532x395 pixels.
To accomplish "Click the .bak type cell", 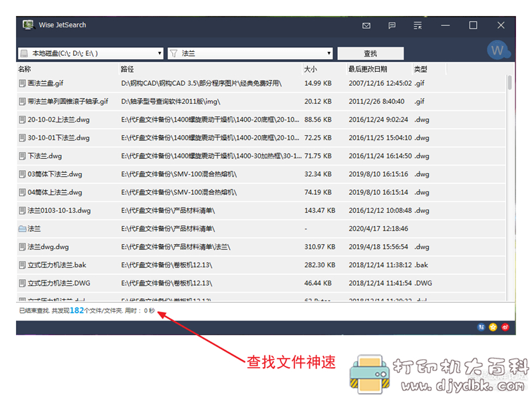I will click(421, 265).
